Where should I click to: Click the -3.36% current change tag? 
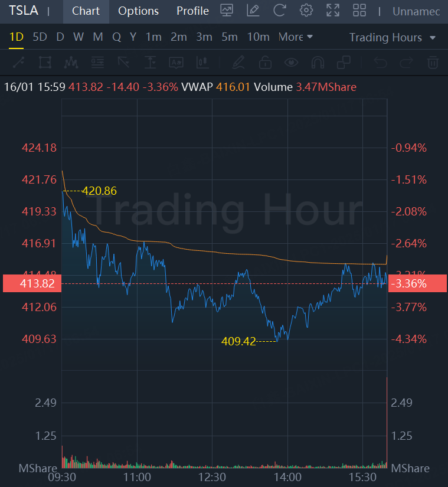pos(417,283)
